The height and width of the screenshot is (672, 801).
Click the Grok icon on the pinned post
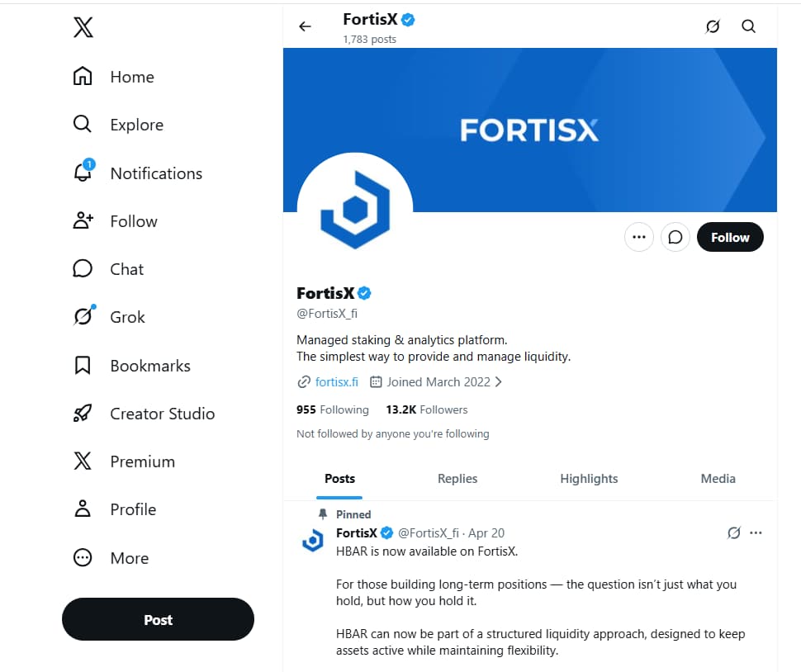734,532
